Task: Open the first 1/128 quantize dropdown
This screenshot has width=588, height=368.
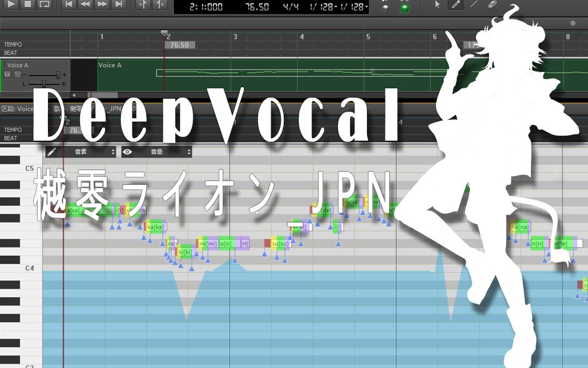Action: [323, 7]
